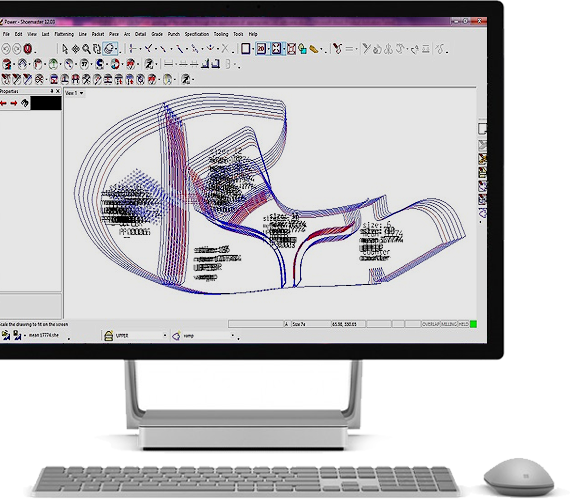
Task: Click the red stop circle icon
Action: (28, 49)
